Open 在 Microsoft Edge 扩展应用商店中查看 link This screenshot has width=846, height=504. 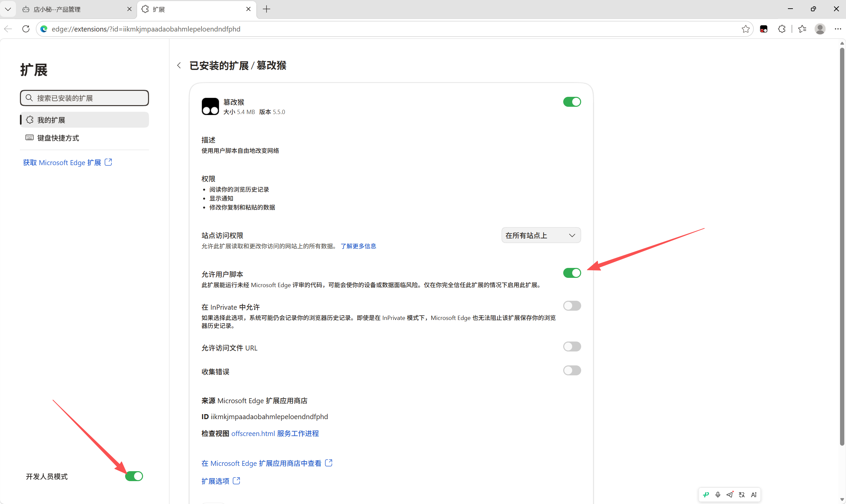point(267,463)
